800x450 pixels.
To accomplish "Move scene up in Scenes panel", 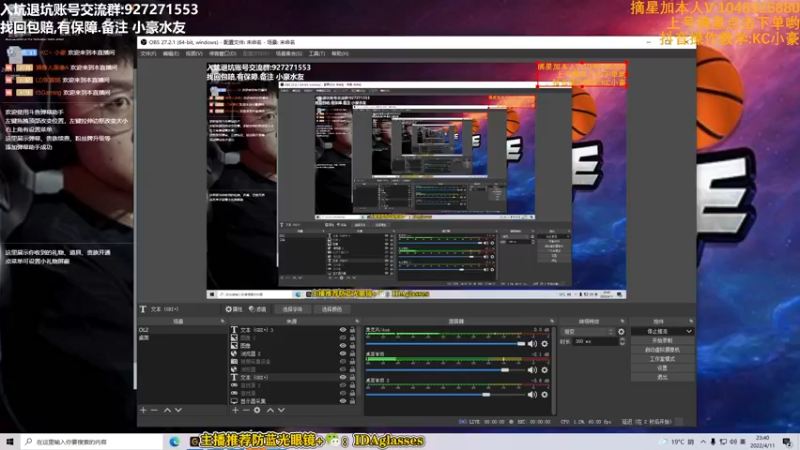I will 167,410.
